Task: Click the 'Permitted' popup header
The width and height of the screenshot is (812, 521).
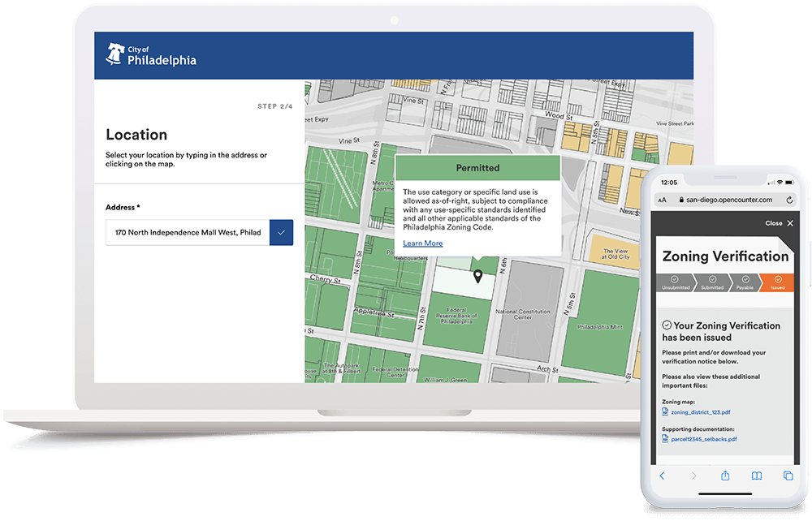Action: point(477,168)
